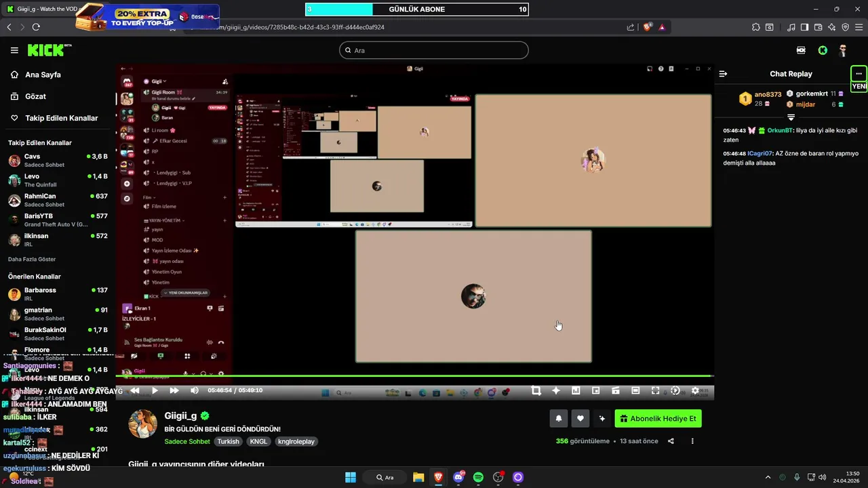Share this video
The height and width of the screenshot is (488, 868).
click(x=671, y=441)
